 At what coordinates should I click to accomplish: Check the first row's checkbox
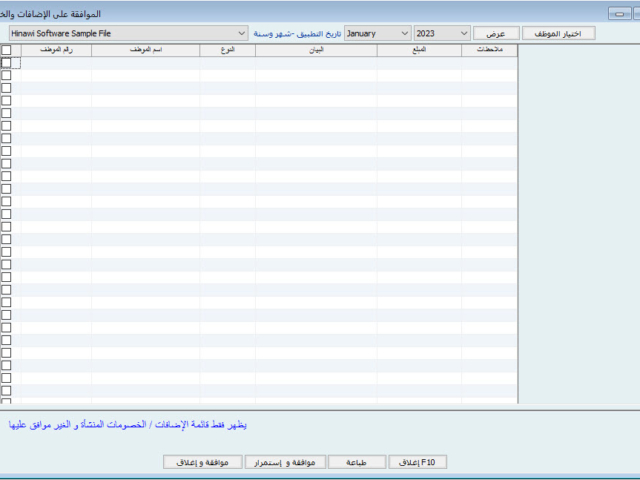(x=6, y=62)
